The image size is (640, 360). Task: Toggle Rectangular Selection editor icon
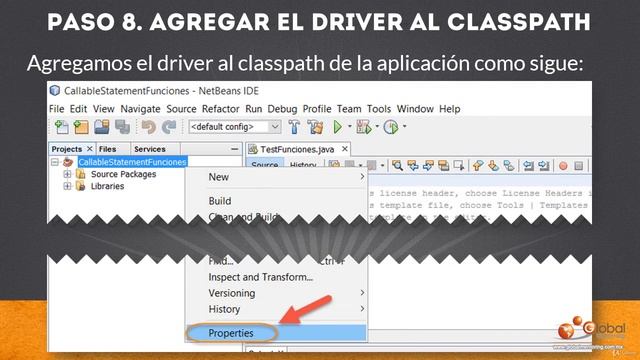(459, 165)
